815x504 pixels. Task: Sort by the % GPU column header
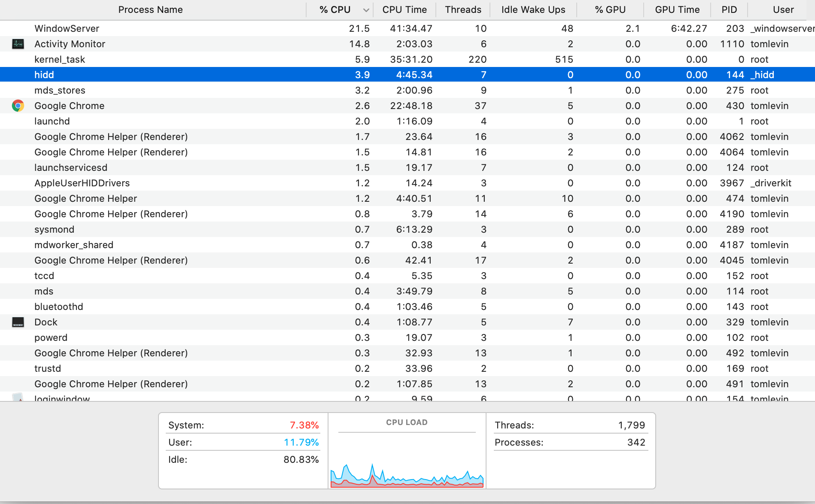click(x=610, y=10)
